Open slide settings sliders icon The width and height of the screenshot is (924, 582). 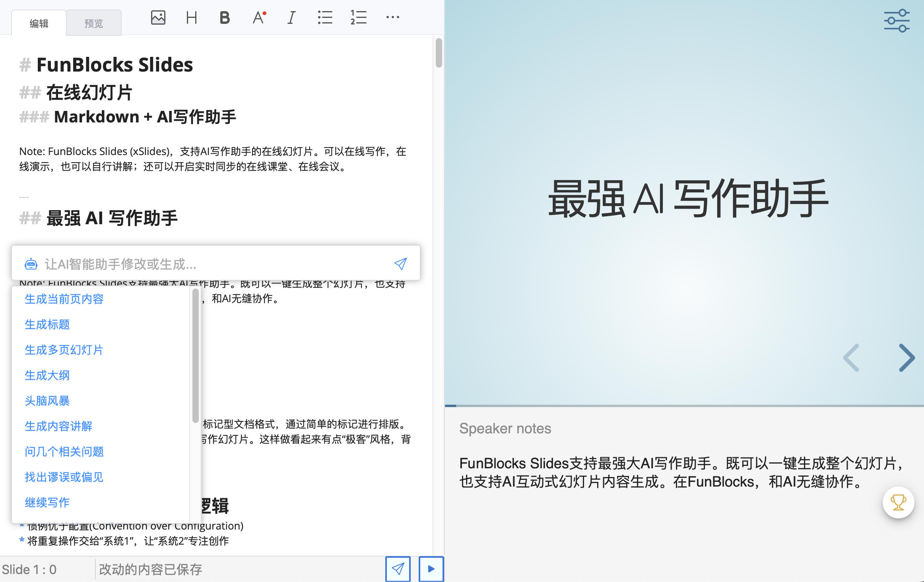(897, 21)
